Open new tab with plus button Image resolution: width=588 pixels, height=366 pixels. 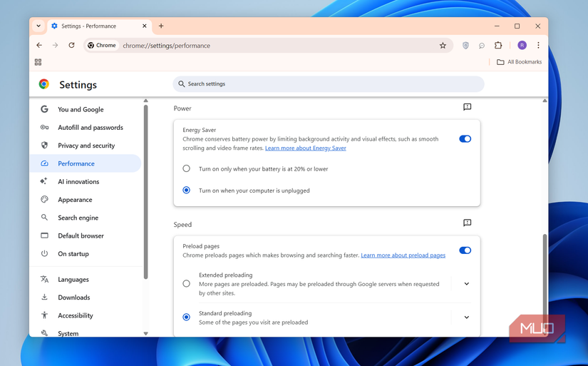161,26
